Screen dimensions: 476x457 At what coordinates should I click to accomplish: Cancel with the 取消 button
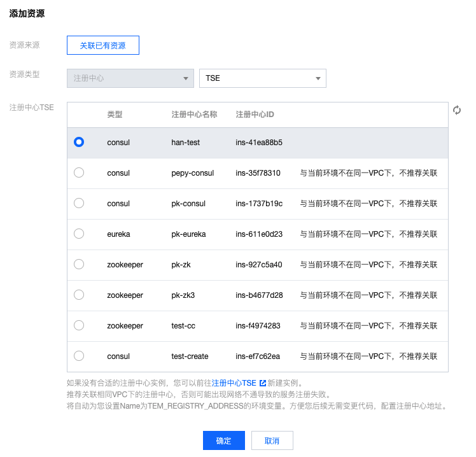(x=272, y=440)
